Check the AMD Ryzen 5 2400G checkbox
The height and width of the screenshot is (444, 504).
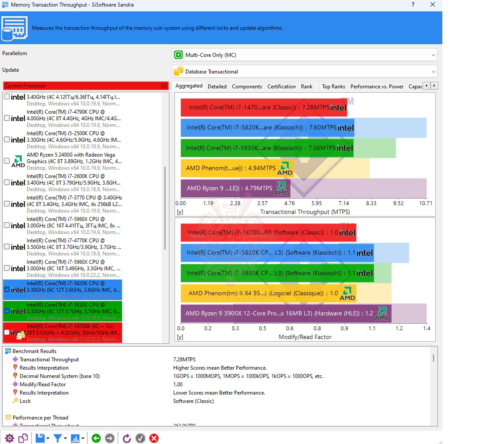point(7,161)
